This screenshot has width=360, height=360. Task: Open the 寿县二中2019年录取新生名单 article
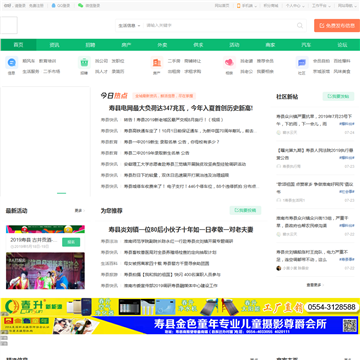[156, 153]
